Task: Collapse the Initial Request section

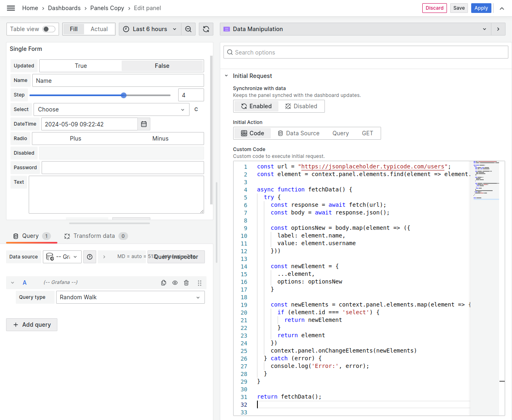Action: tap(226, 76)
